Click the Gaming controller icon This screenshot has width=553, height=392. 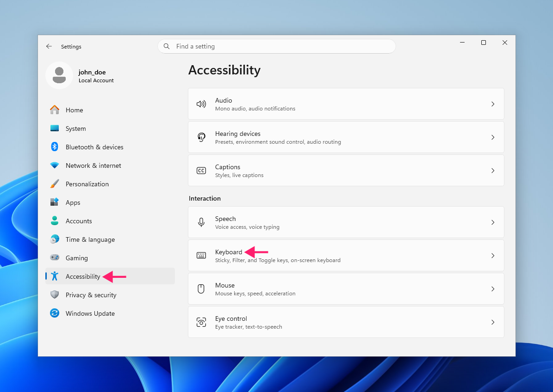pos(55,257)
